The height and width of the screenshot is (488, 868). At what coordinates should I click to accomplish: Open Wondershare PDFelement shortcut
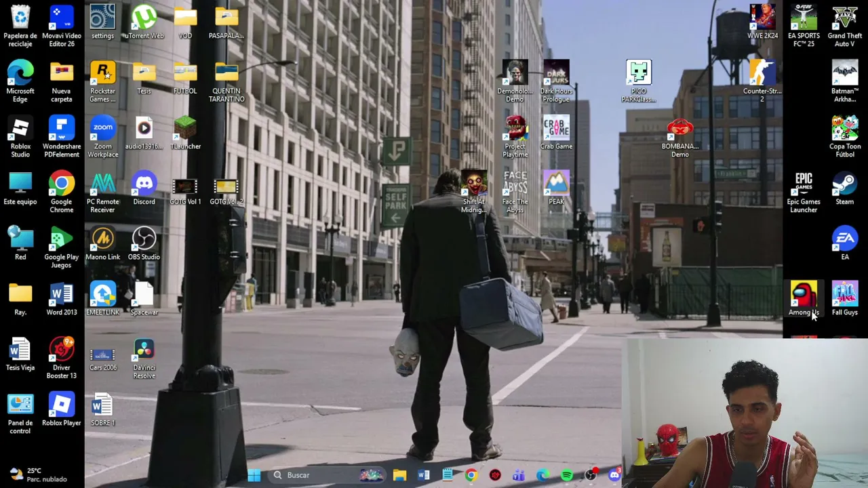coord(62,137)
